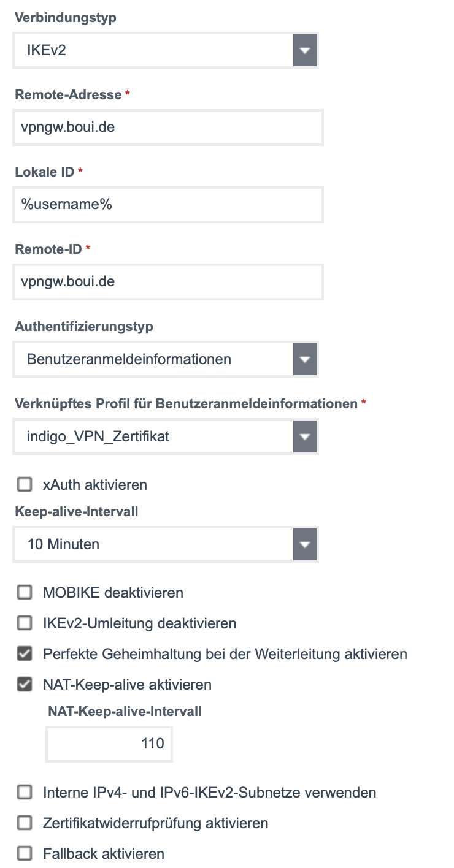Focus the Lokale ID field containing %username%

tap(167, 205)
